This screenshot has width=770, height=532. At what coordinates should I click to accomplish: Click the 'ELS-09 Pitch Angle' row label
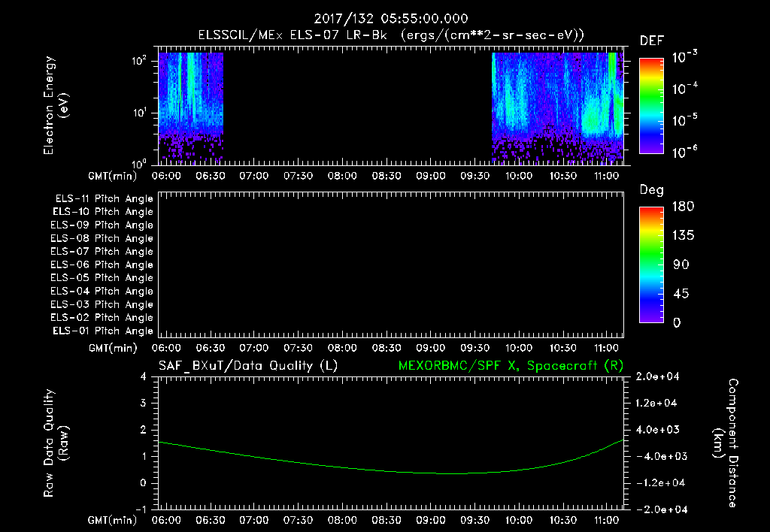(102, 225)
